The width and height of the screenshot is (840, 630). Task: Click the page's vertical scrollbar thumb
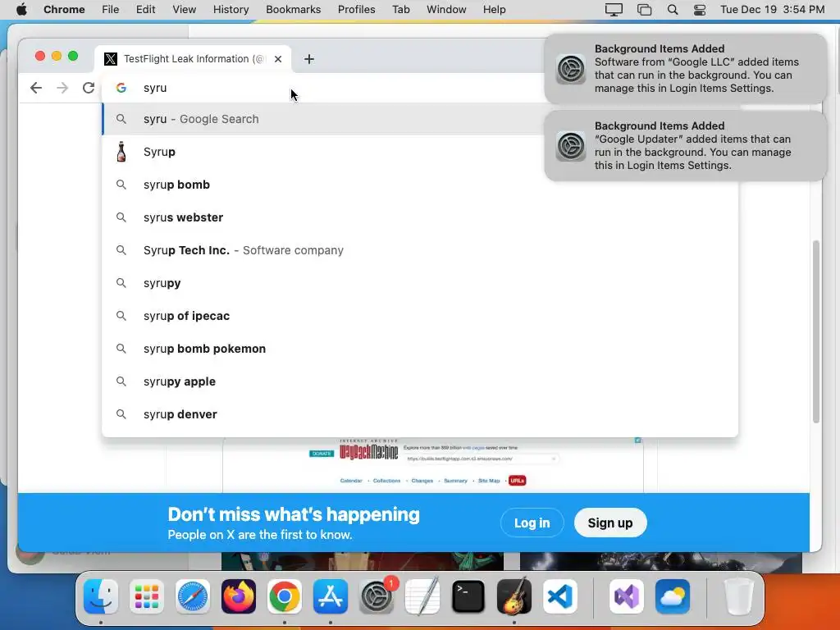coord(816,331)
